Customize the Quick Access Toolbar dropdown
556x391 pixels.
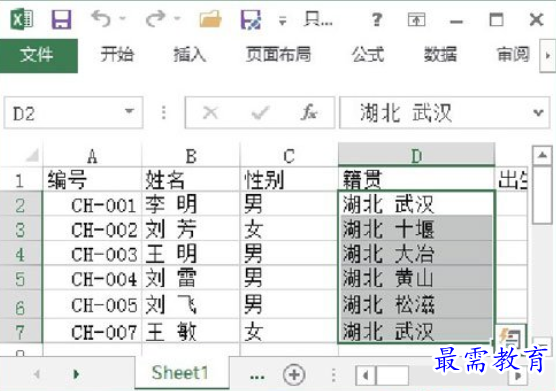click(282, 21)
